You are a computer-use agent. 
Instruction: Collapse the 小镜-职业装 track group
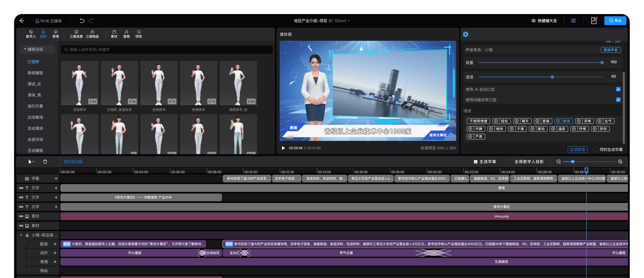point(21,235)
